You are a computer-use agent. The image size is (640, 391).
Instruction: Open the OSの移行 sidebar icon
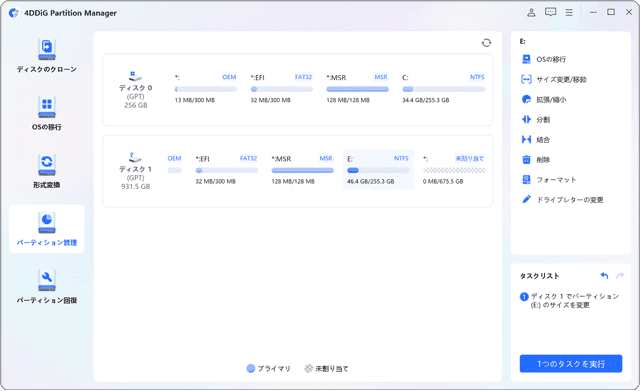(47, 107)
